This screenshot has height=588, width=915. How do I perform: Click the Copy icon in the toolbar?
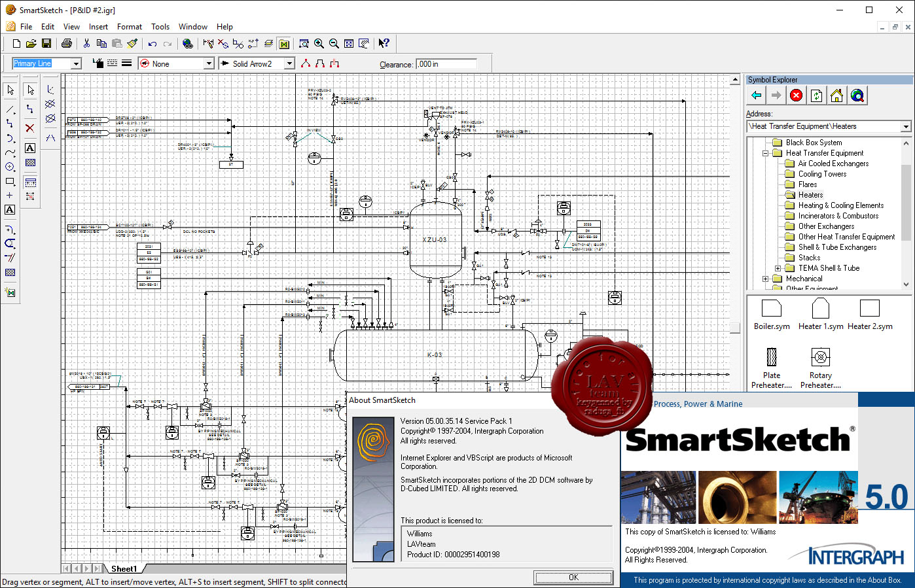[x=101, y=44]
